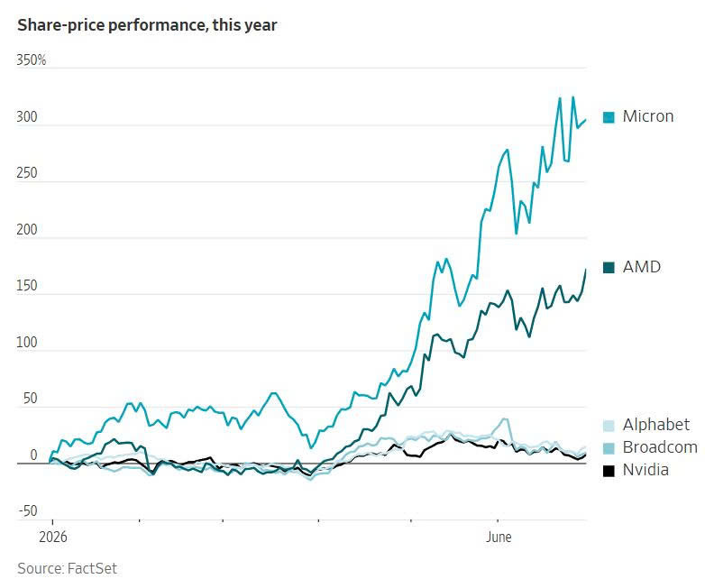Click the June x-axis label
This screenshot has height=588, width=705.
pos(499,537)
